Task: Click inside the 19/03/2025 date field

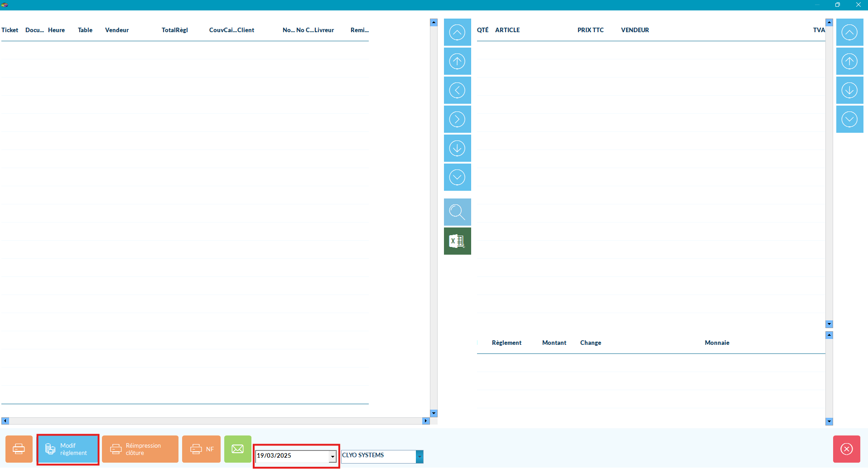Action: tap(291, 456)
